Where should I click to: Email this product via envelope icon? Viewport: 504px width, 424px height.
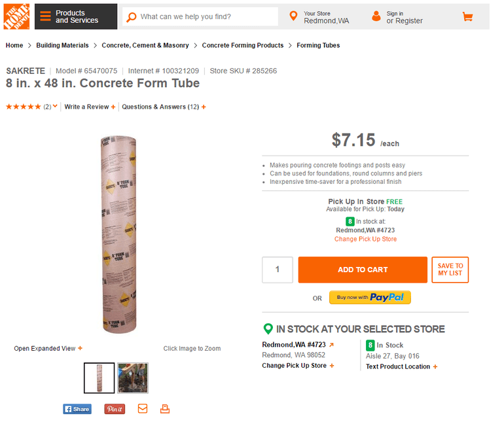coord(143,409)
